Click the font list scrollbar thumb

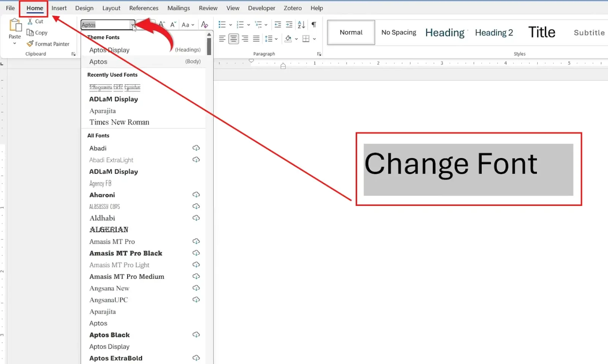click(x=209, y=46)
